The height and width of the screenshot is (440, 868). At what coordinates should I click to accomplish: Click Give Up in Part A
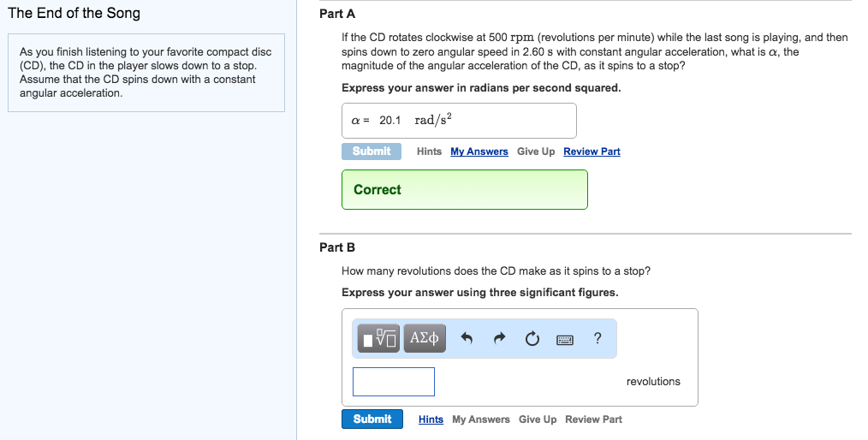click(x=536, y=152)
